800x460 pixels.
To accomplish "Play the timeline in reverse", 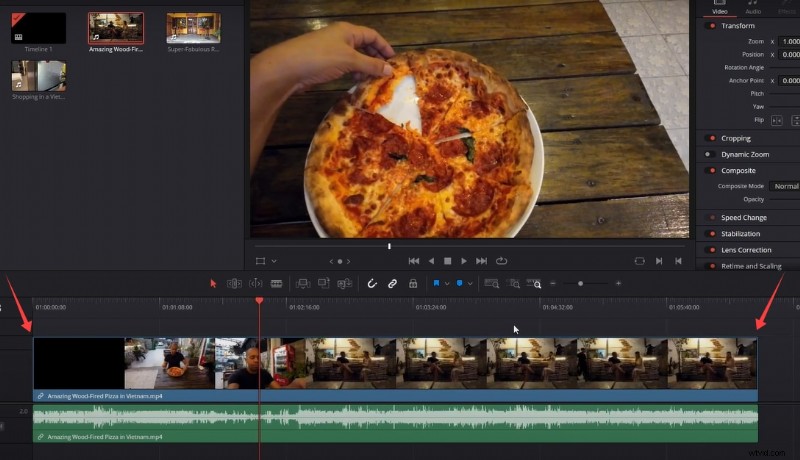I will click(x=432, y=261).
